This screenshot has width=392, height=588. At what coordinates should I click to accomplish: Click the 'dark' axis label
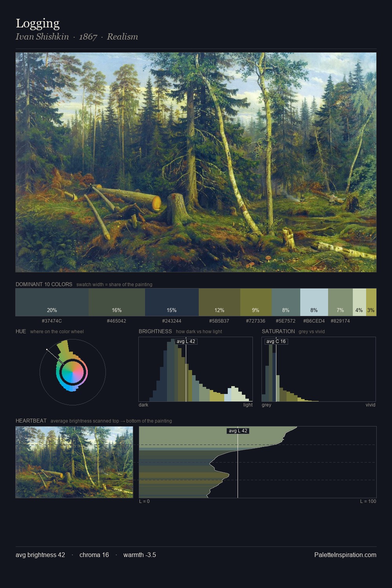pyautogui.click(x=143, y=405)
